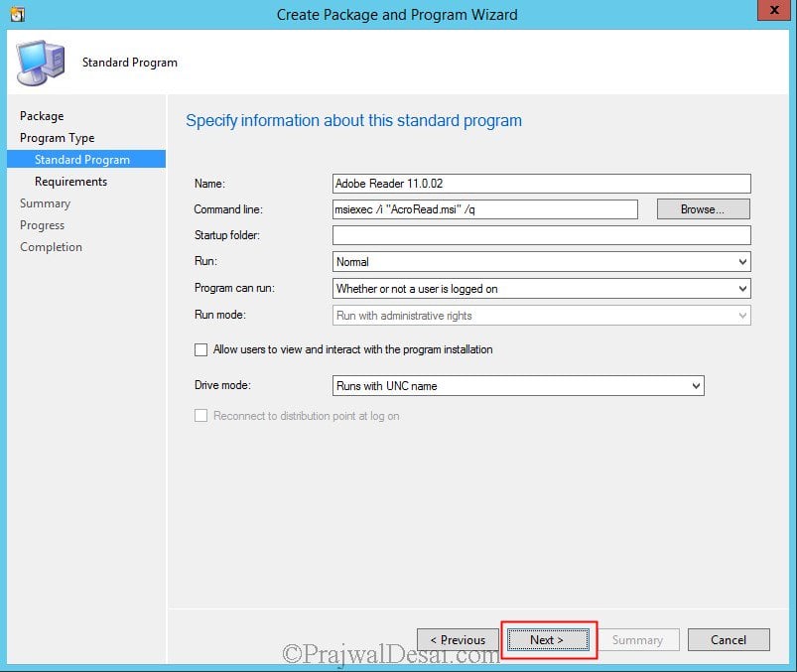
Task: Click the Startup folder: label
Action: pyautogui.click(x=226, y=235)
